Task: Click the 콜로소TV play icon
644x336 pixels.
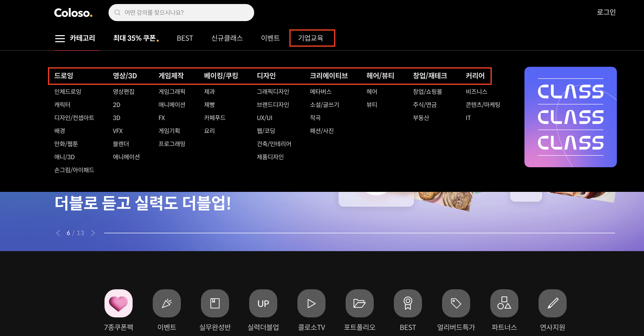Action: pyautogui.click(x=311, y=303)
